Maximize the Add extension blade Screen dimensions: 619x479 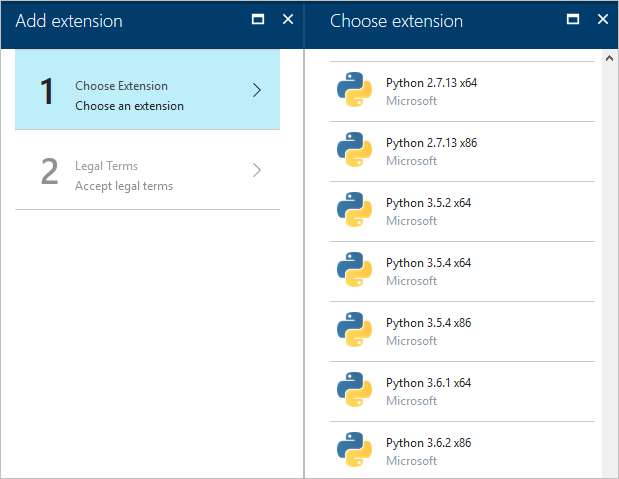258,20
